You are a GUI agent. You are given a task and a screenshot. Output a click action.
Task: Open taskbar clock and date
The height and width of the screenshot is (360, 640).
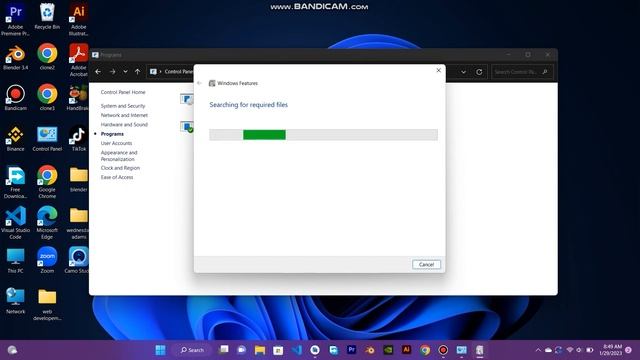point(611,350)
